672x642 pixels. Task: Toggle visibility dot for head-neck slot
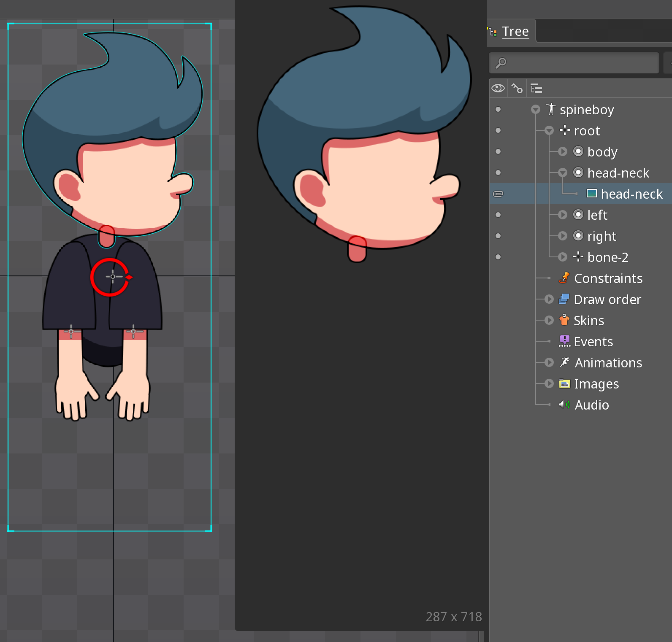pos(498,173)
